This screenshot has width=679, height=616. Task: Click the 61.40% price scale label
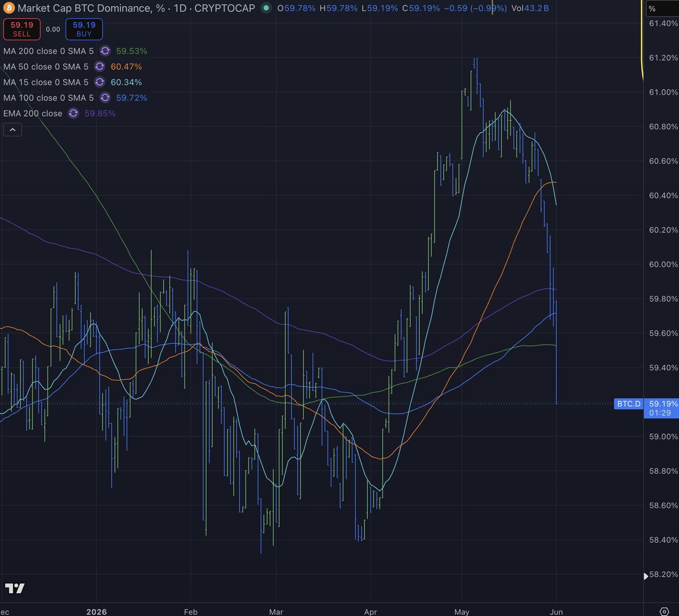coord(663,23)
